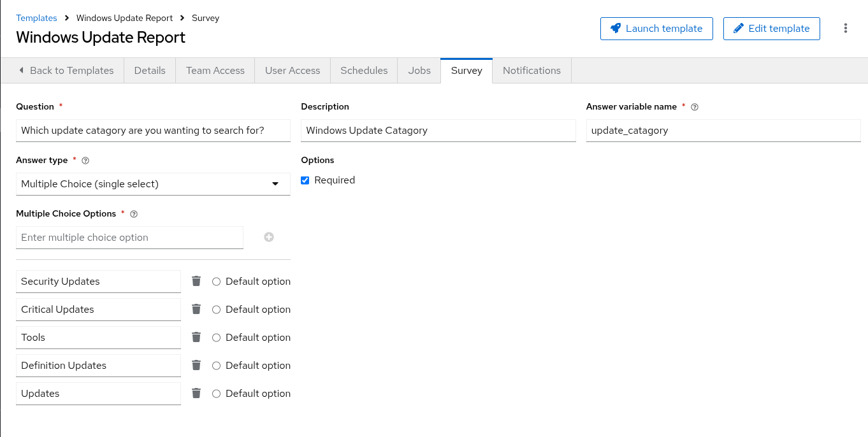Set Tools as default option
The width and height of the screenshot is (868, 437).
point(216,338)
